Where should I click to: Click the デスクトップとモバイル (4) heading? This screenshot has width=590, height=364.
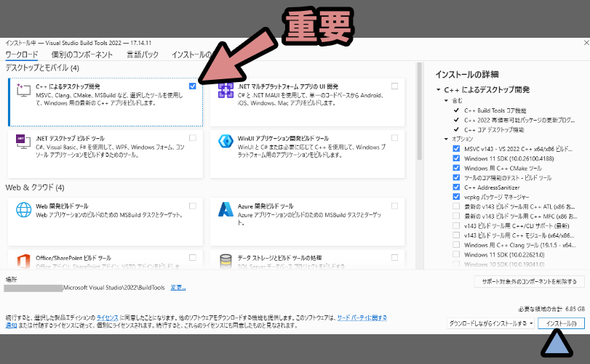42,68
